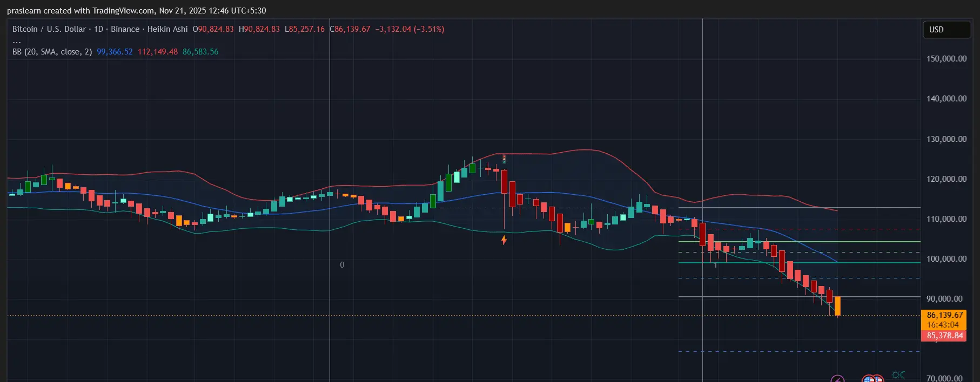Expand the three-dot legend item under the symbol title
Viewport: 980px width, 382px height.
click(17, 41)
